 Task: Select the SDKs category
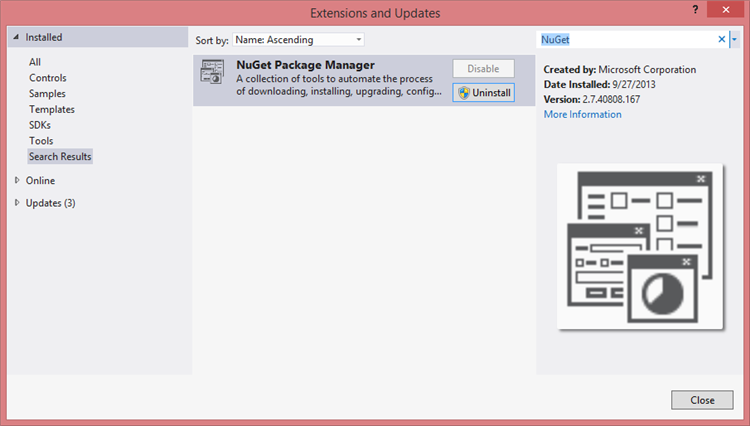pyautogui.click(x=40, y=125)
